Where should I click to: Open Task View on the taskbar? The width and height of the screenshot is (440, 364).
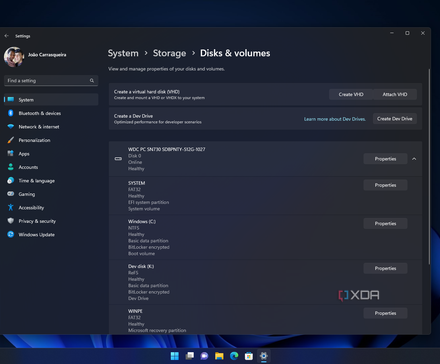pos(190,356)
